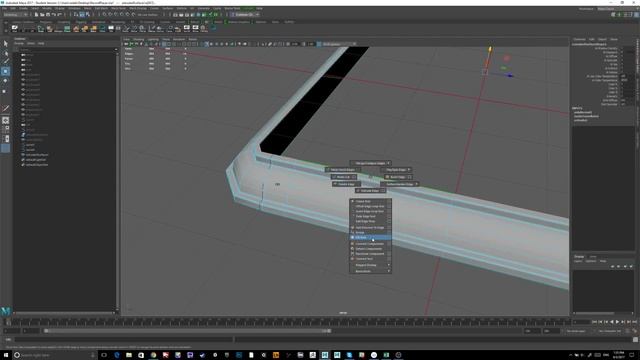This screenshot has width=640, height=360.
Task: Open the Mesh Tools menu
Action: pyautogui.click(x=118, y=9)
